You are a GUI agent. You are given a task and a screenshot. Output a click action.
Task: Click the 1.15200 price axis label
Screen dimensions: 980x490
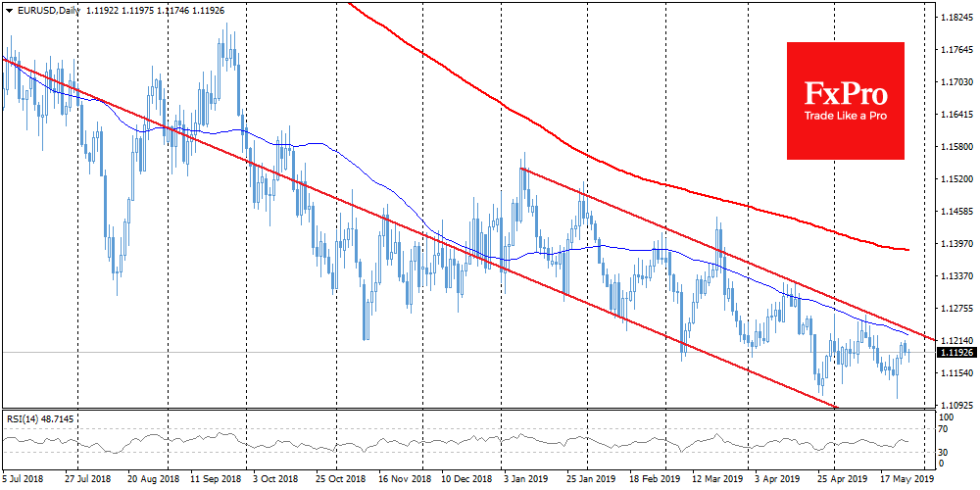(x=955, y=179)
